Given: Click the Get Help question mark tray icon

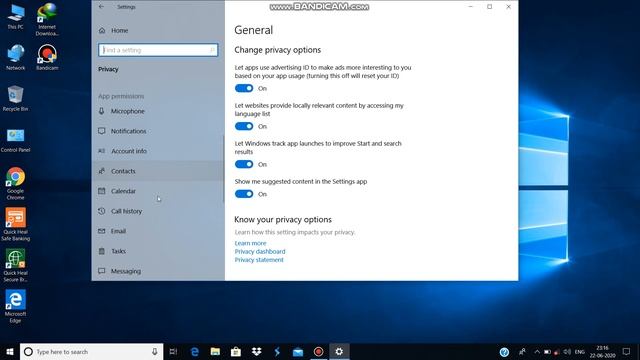Looking at the screenshot, I should [504, 352].
